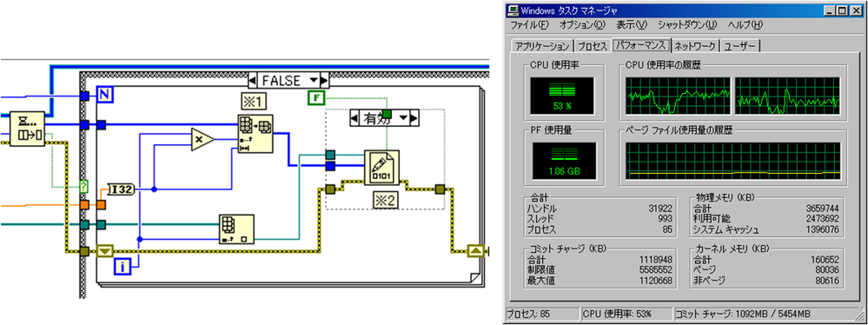Viewport: 868px width, 325px height.
Task: Open the ファイル(F) menu
Action: [x=530, y=25]
